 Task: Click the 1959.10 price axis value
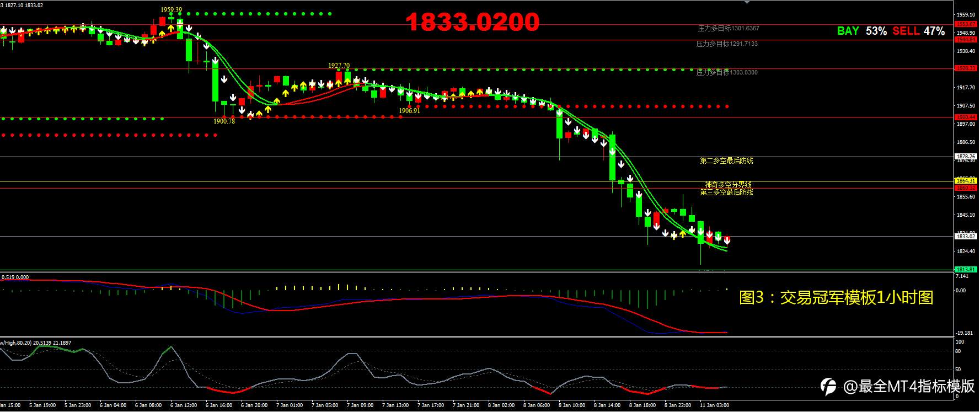(x=966, y=15)
